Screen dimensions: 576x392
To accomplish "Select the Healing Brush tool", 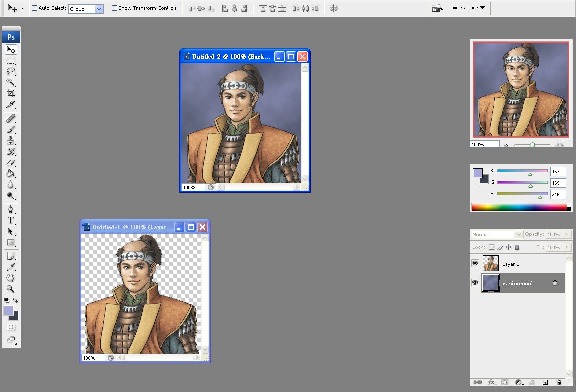I will [x=11, y=118].
